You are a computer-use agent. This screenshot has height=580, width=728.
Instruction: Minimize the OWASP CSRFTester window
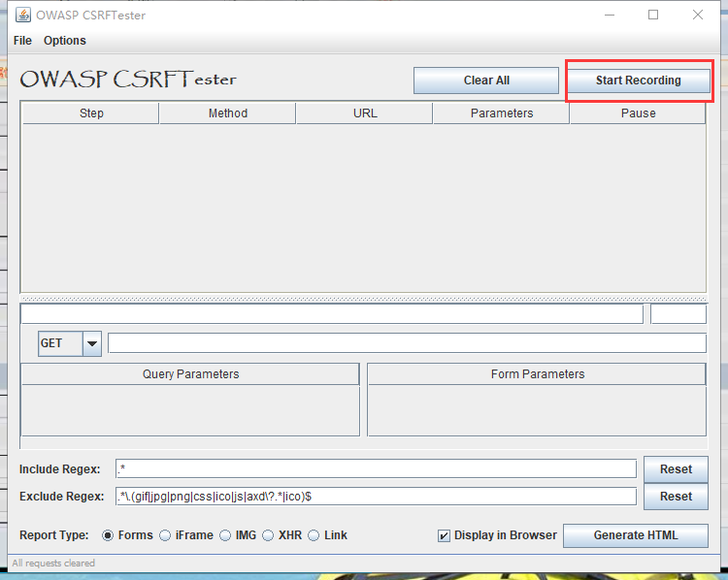pos(610,15)
